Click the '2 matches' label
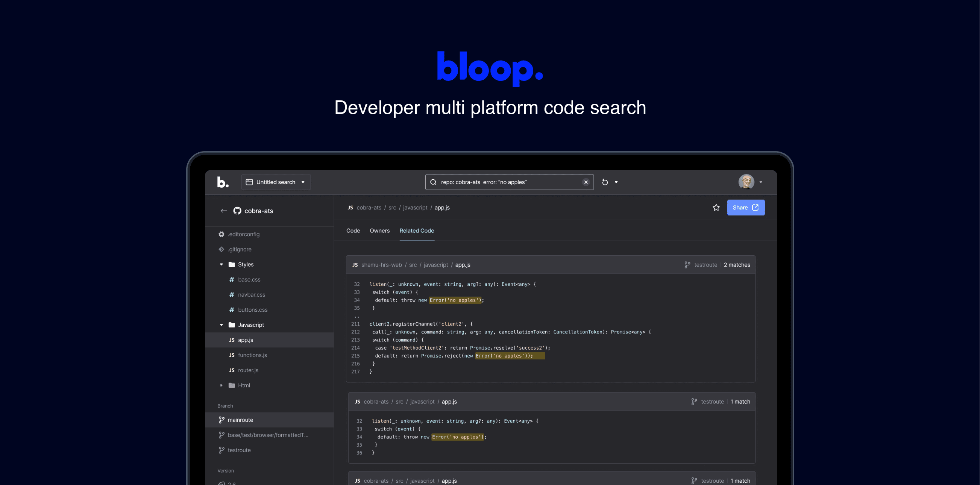 (x=737, y=265)
